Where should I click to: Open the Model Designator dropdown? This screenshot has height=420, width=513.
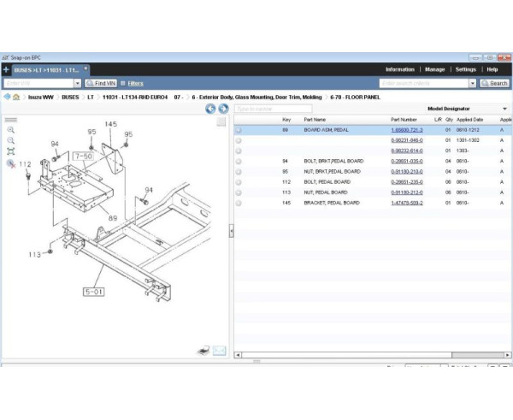click(x=504, y=109)
